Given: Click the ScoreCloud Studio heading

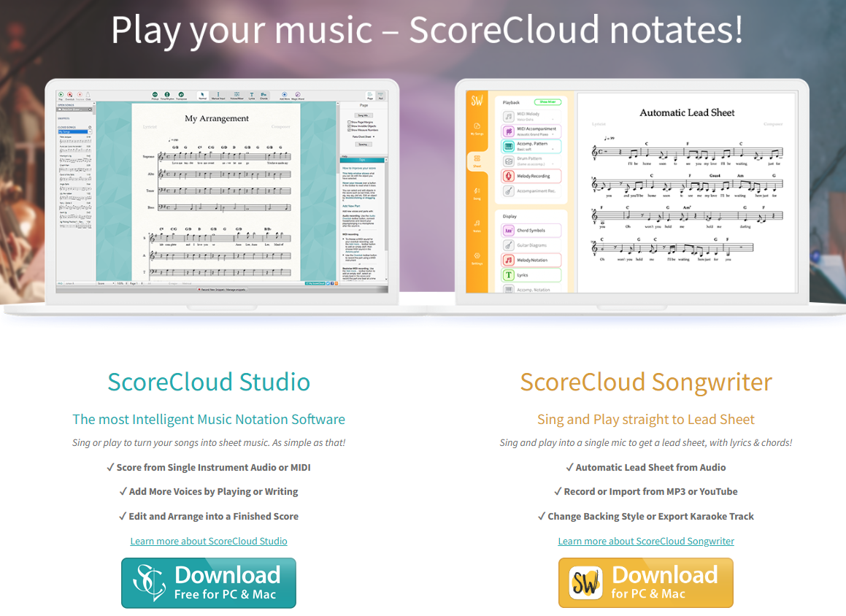Looking at the screenshot, I should coord(209,382).
